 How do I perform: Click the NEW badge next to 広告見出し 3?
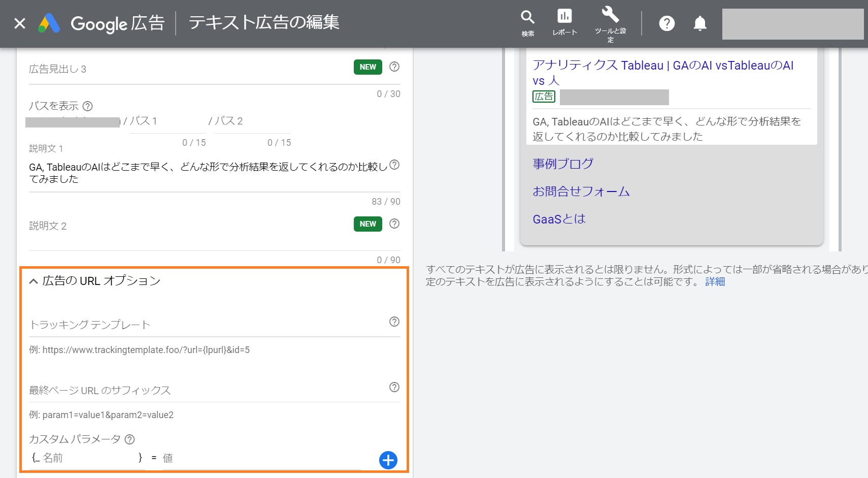pos(368,67)
